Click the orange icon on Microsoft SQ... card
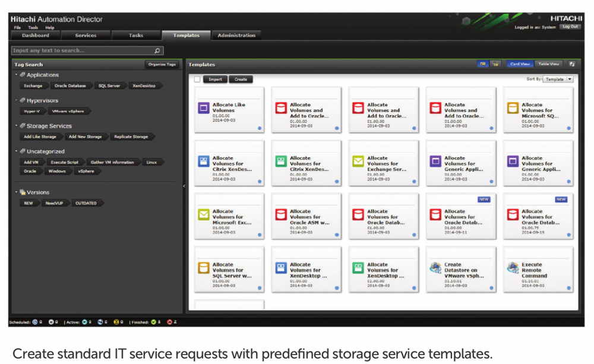The width and height of the screenshot is (594, 364). pyautogui.click(x=513, y=108)
